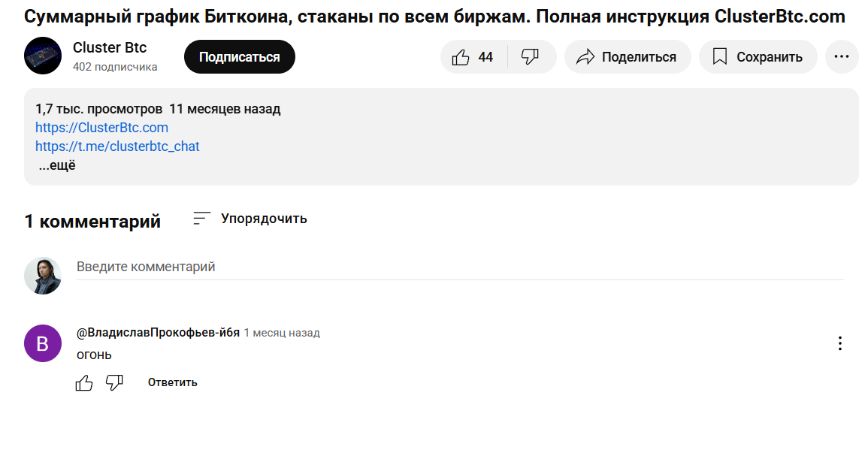Dislike the video with thumbs down
868x459 pixels.
531,57
